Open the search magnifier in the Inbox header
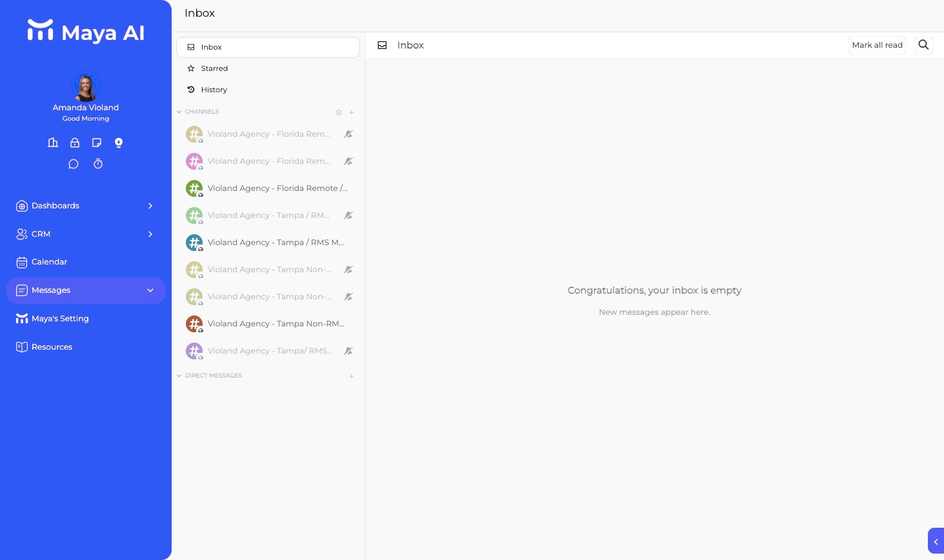This screenshot has height=560, width=944. pos(923,45)
